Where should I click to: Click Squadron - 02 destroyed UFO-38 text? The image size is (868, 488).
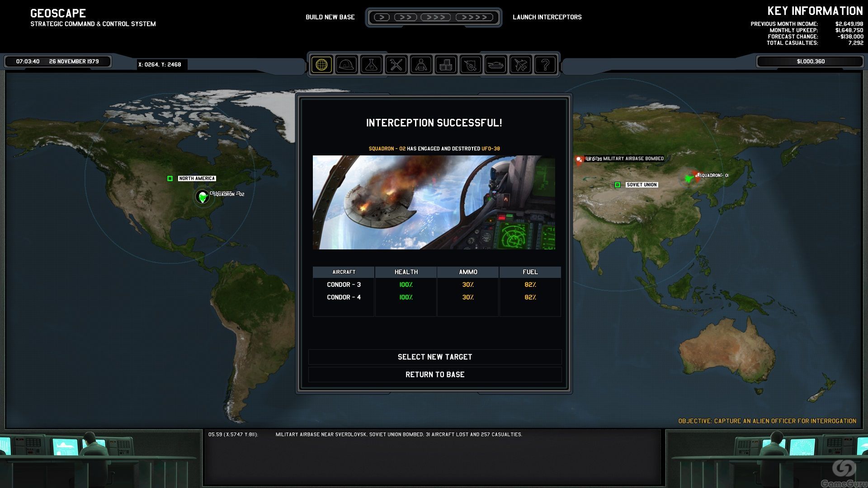(x=434, y=149)
